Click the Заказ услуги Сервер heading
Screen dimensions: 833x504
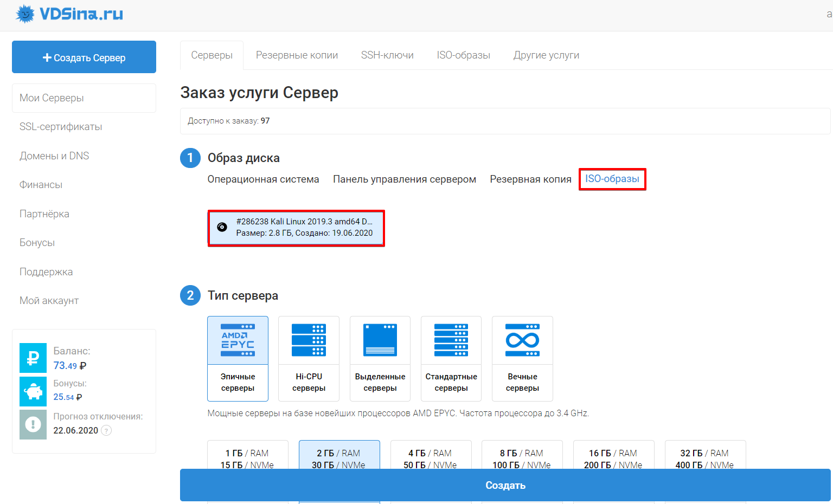(x=259, y=93)
